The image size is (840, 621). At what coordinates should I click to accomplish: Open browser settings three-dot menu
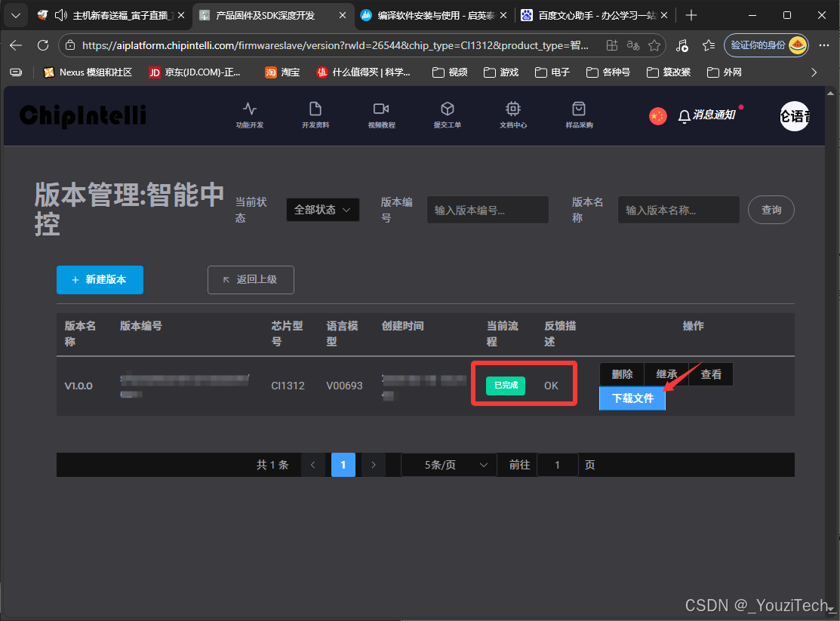[x=824, y=45]
